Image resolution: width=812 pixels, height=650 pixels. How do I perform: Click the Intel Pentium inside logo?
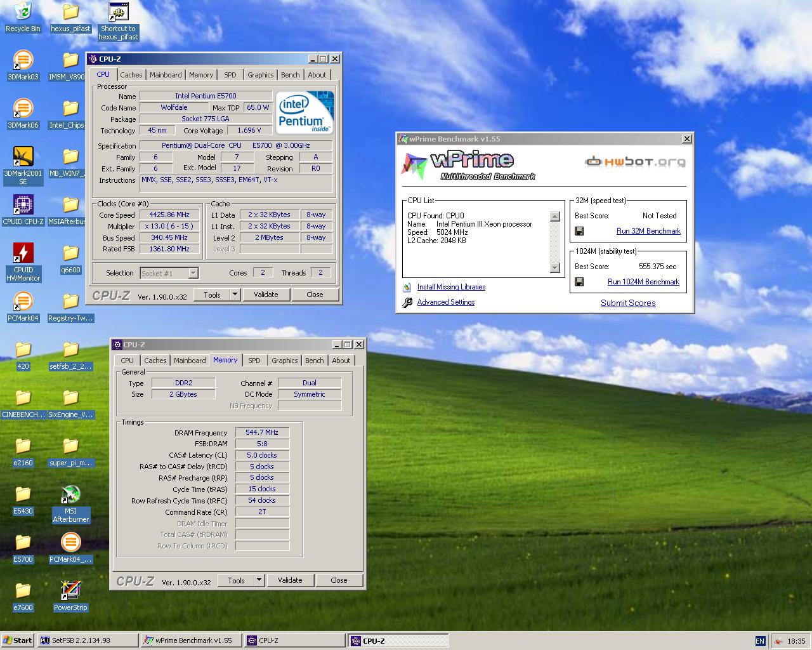pyautogui.click(x=305, y=112)
